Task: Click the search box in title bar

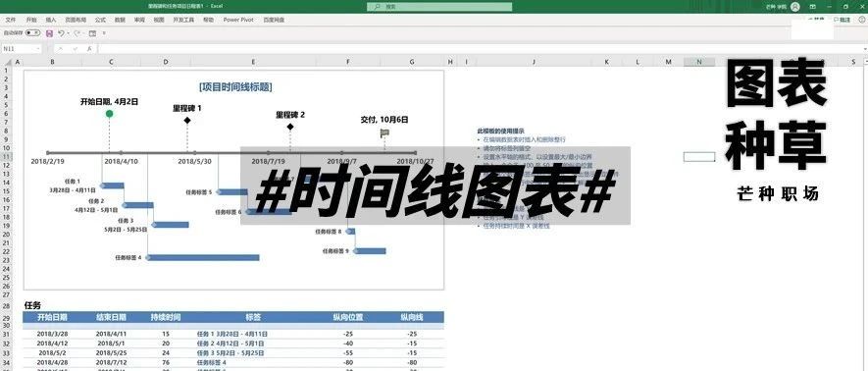Action: [439, 7]
